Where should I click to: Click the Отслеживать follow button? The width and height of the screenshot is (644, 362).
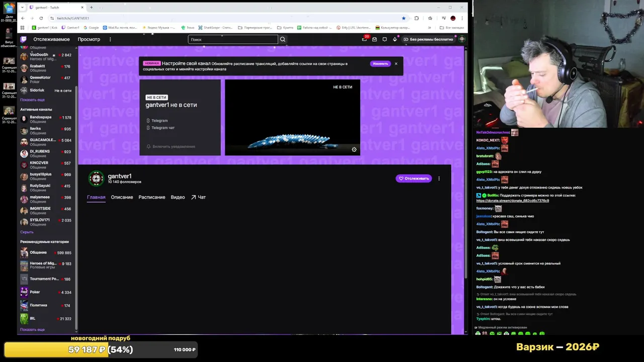pyautogui.click(x=414, y=178)
